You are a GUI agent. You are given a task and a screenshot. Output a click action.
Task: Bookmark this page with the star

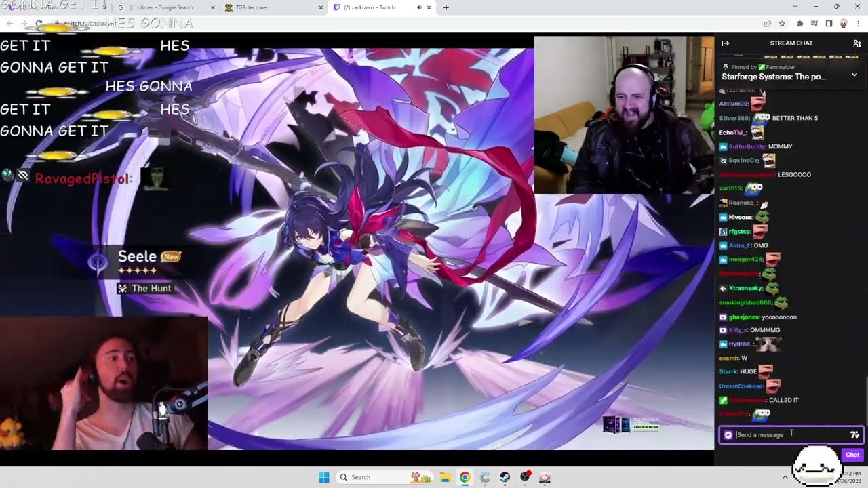tap(782, 24)
